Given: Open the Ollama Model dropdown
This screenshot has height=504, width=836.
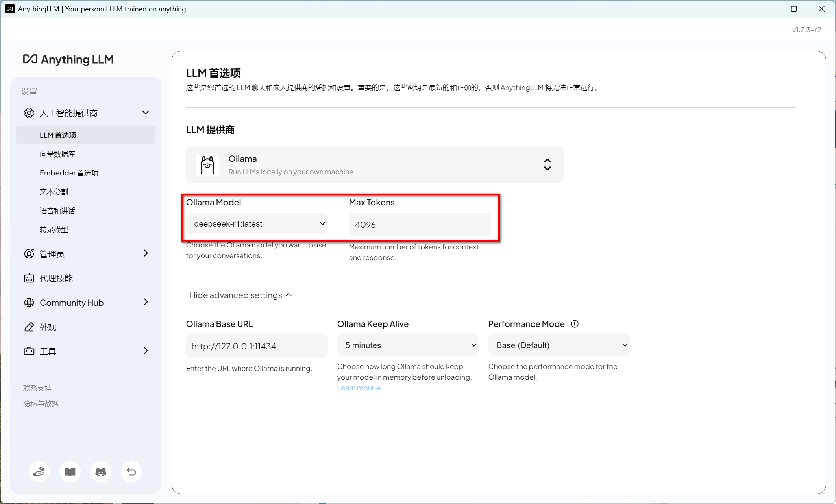Looking at the screenshot, I should 257,224.
